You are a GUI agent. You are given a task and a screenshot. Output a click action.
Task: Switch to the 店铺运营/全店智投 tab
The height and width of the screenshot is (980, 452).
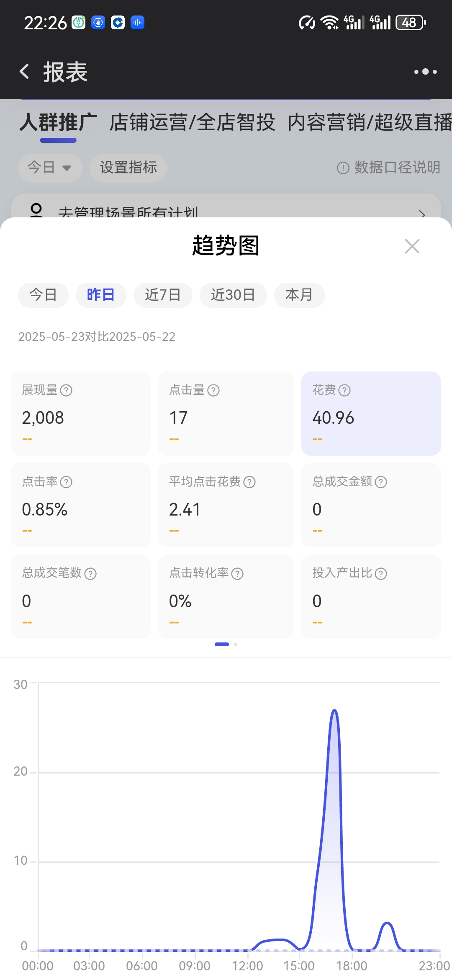[x=192, y=123]
